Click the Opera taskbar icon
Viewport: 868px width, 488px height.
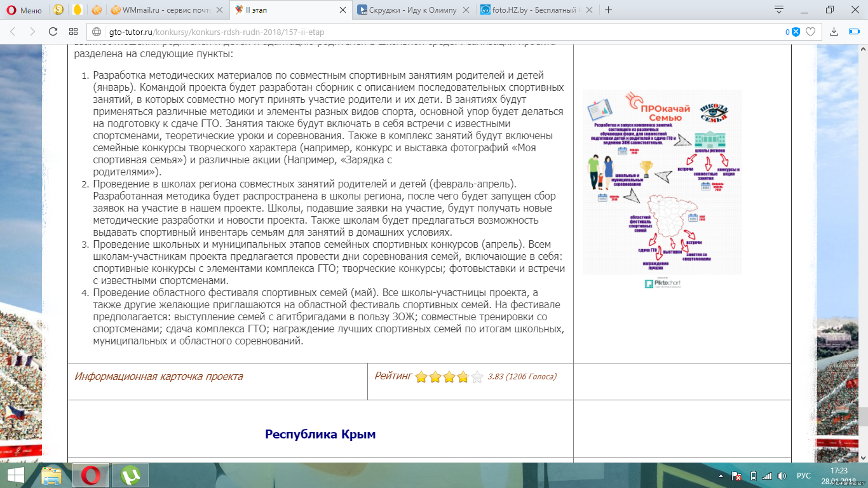[91, 475]
